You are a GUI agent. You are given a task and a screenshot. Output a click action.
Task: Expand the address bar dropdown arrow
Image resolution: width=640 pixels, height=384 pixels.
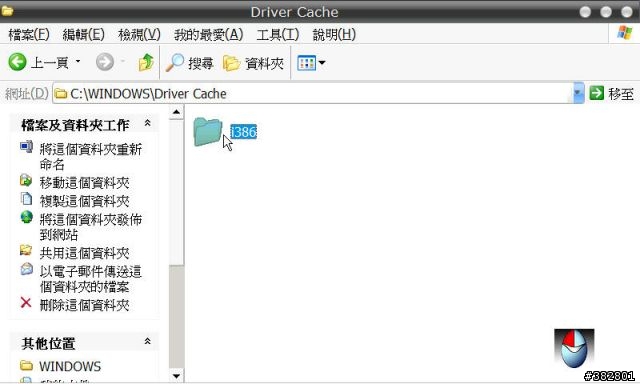[578, 93]
